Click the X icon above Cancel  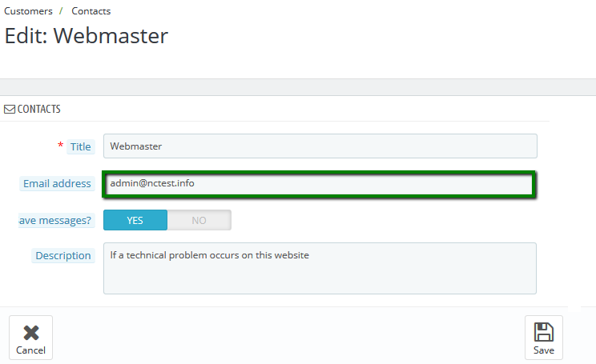point(30,332)
